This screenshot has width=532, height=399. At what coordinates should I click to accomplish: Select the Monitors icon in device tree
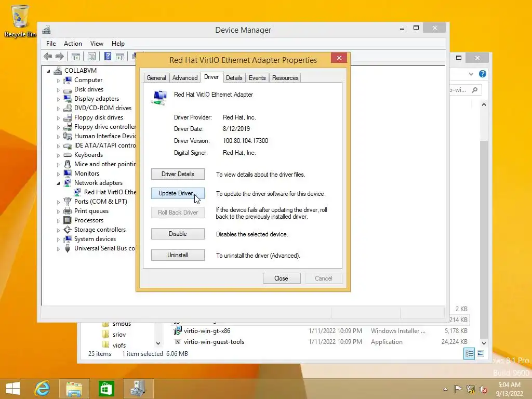coord(68,174)
